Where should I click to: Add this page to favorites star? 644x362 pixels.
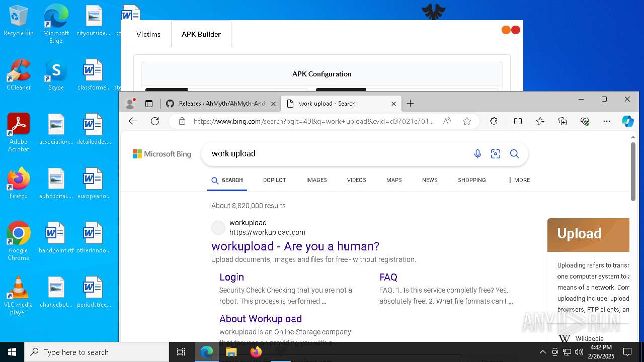click(467, 121)
